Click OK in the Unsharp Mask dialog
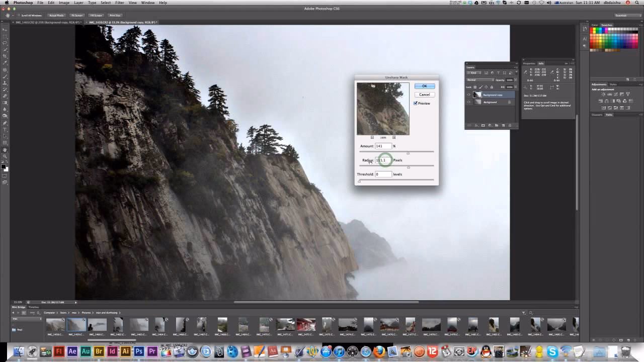Image resolution: width=644 pixels, height=362 pixels. [424, 86]
